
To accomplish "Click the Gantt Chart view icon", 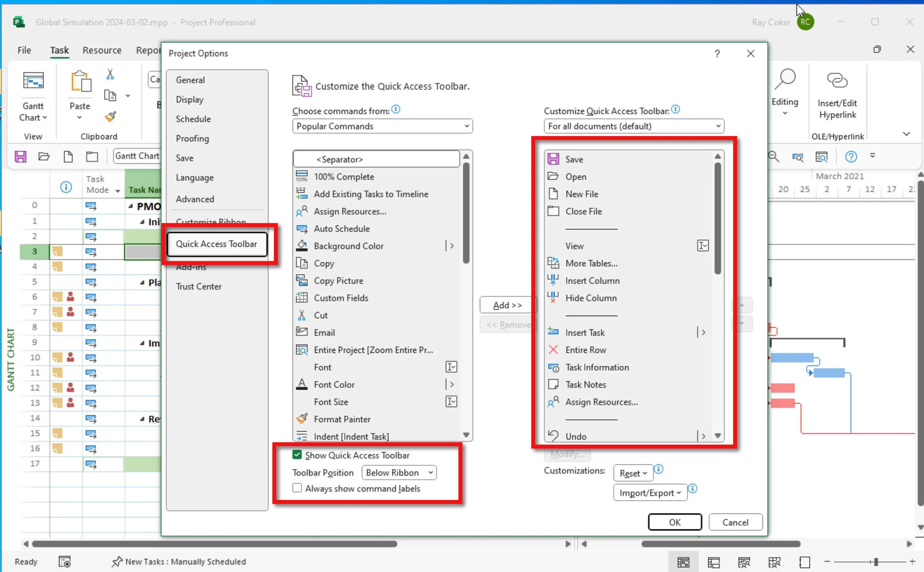I will pos(33,81).
